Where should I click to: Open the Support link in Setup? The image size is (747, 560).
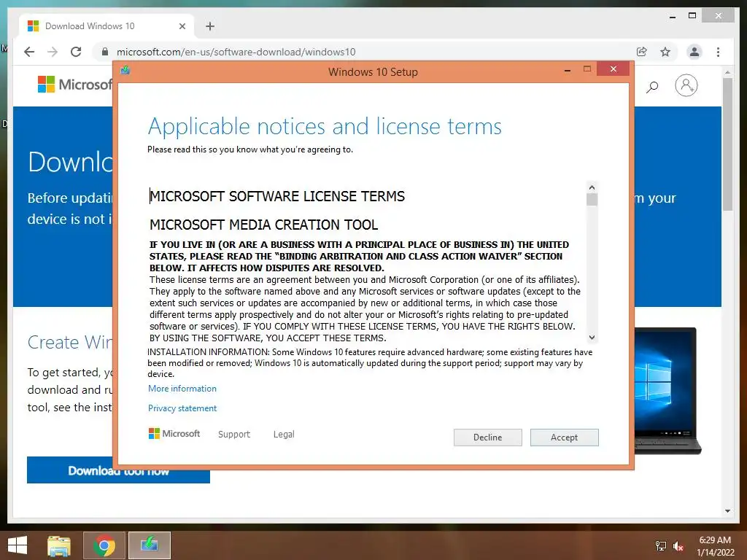click(234, 435)
